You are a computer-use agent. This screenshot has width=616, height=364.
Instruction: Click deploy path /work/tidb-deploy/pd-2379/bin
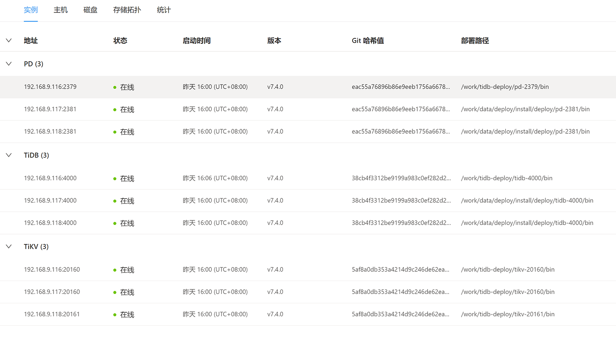tap(505, 87)
